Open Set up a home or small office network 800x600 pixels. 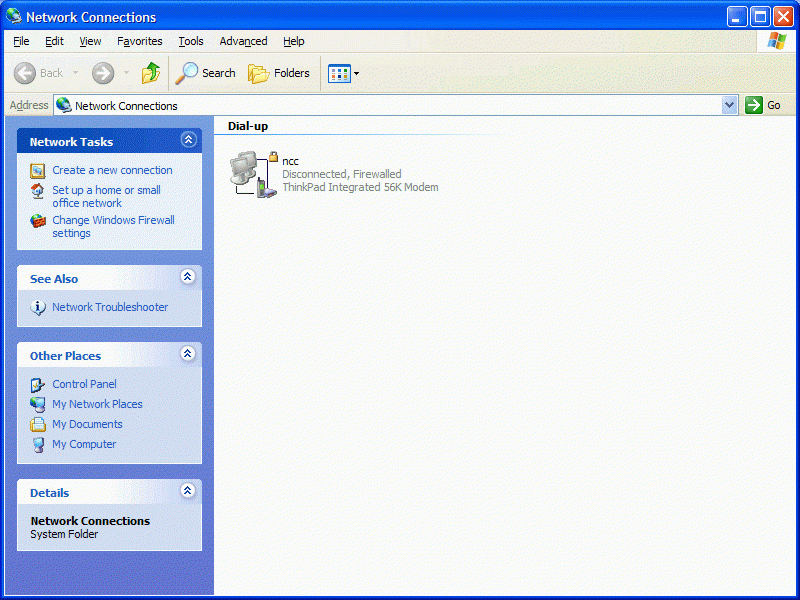point(106,196)
